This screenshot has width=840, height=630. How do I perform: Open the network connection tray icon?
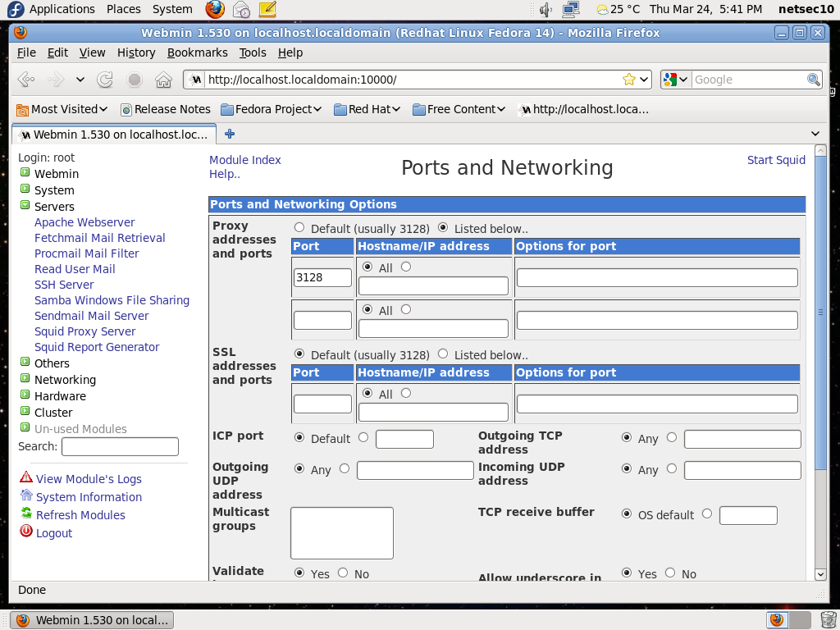tap(571, 9)
